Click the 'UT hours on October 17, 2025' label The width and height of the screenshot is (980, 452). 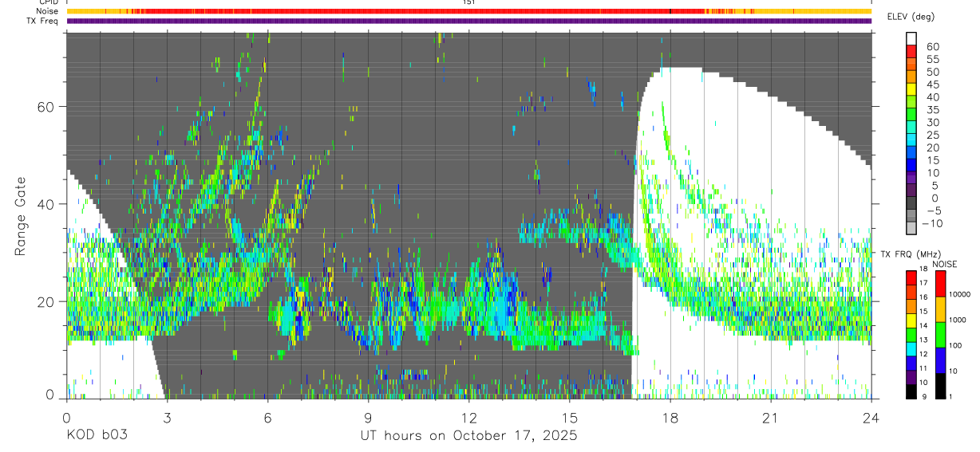tap(468, 436)
